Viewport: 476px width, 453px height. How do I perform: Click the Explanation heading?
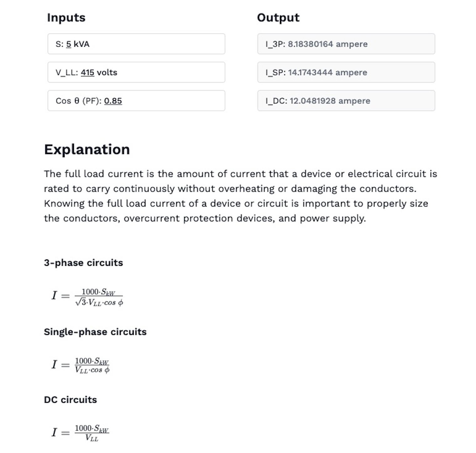(87, 149)
